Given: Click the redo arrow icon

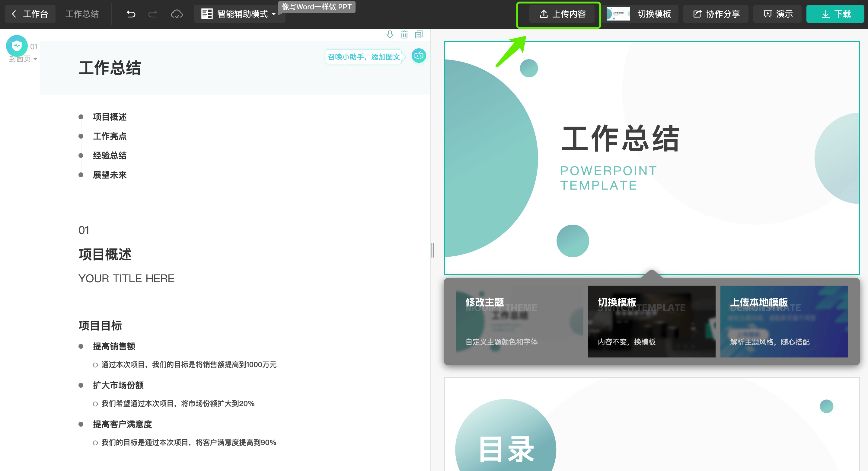Looking at the screenshot, I should [x=153, y=14].
